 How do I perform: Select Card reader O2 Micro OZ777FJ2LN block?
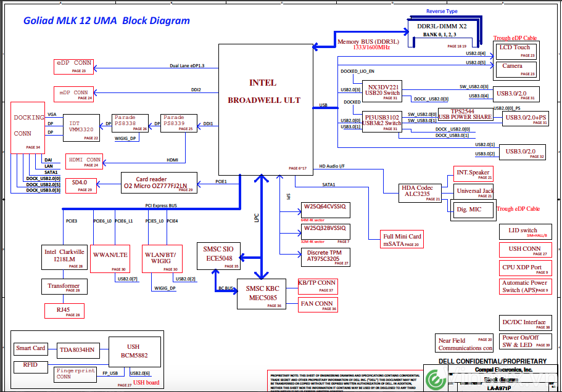tap(159, 183)
